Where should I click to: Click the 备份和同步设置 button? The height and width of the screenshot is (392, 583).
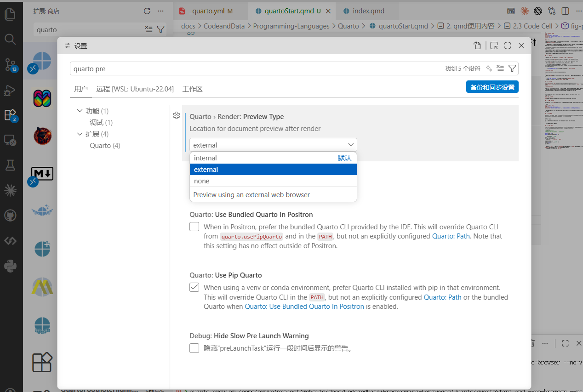click(x=492, y=87)
